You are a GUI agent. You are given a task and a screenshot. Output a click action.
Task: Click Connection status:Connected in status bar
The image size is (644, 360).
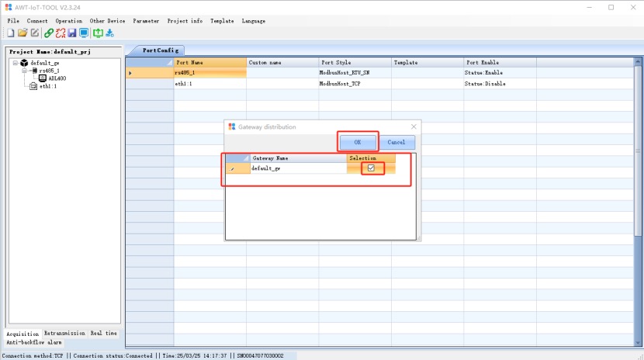(113, 356)
